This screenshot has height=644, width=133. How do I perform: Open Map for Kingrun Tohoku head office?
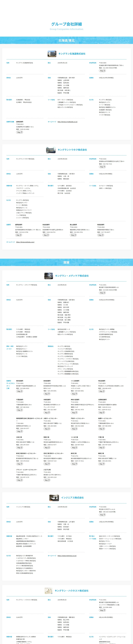[102, 167]
